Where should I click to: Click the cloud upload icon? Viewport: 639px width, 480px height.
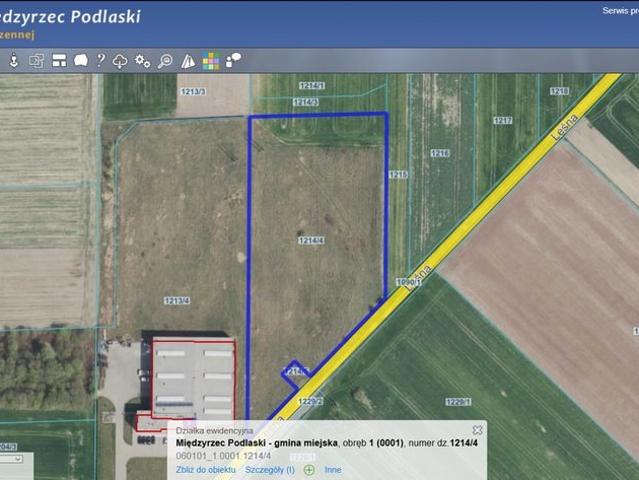[x=120, y=61]
